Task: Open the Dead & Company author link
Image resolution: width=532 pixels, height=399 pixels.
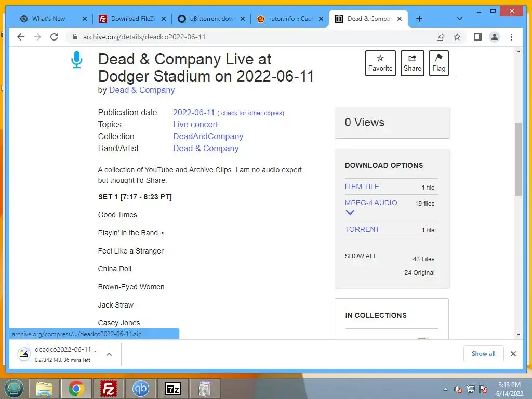Action: click(142, 90)
